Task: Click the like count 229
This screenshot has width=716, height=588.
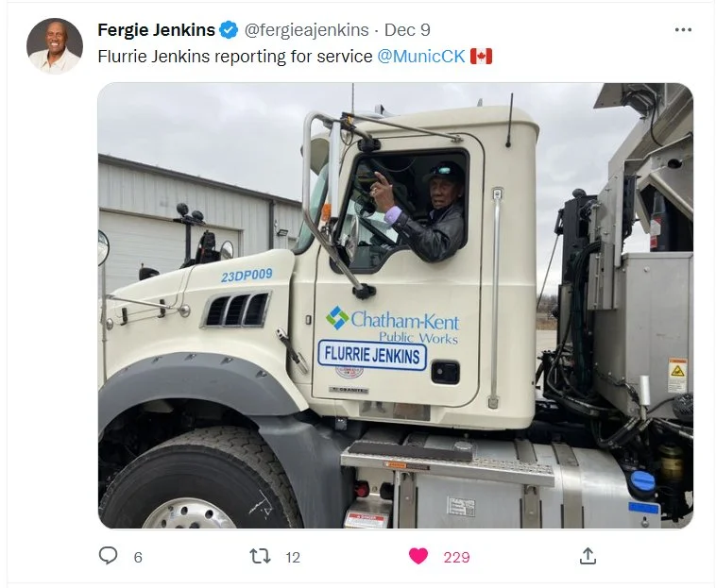Action: [456, 558]
